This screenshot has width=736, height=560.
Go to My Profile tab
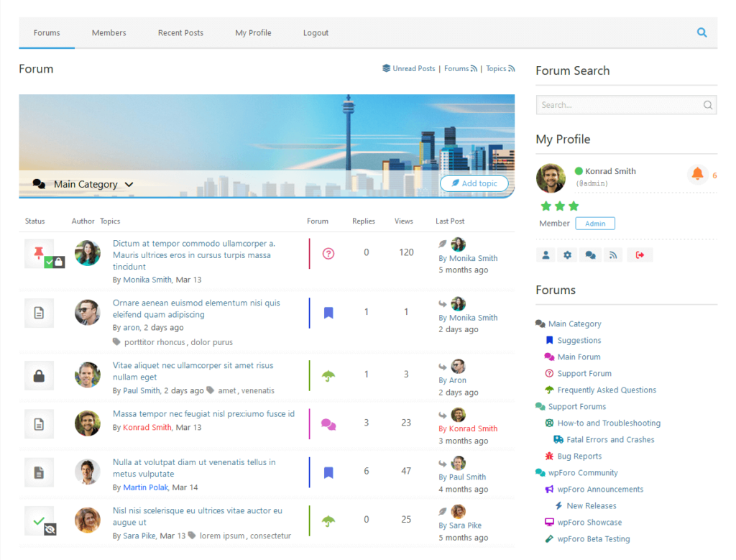pyautogui.click(x=254, y=33)
